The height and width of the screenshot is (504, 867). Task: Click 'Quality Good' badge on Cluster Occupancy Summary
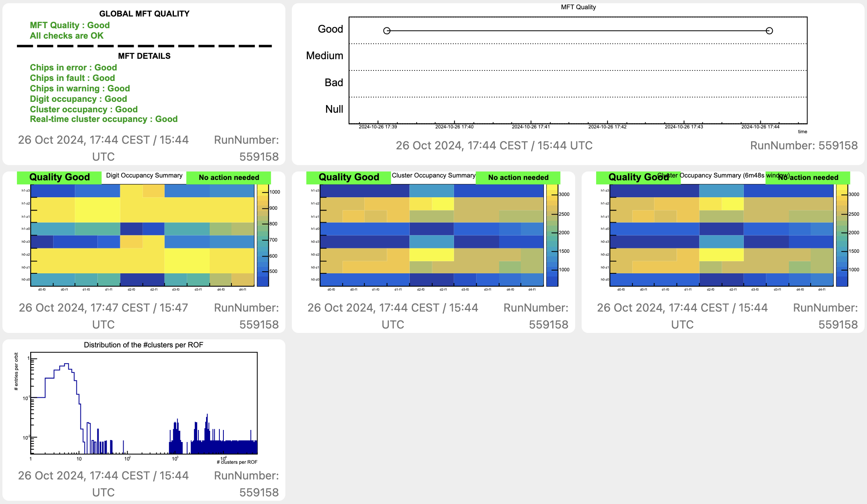point(349,178)
